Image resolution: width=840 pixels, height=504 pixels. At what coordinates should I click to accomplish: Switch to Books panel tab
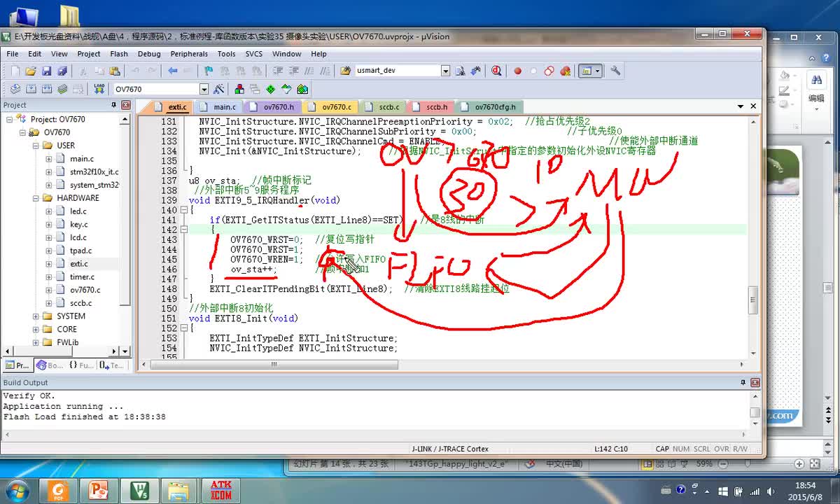coord(48,365)
